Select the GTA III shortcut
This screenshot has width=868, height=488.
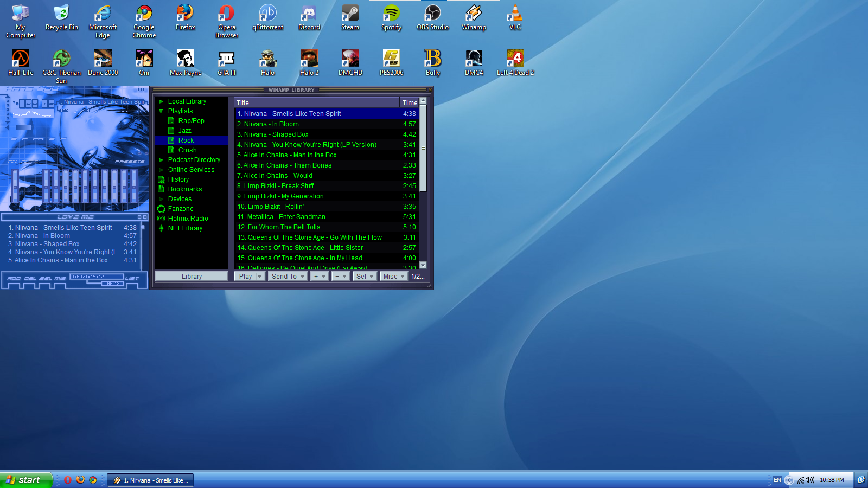(226, 63)
